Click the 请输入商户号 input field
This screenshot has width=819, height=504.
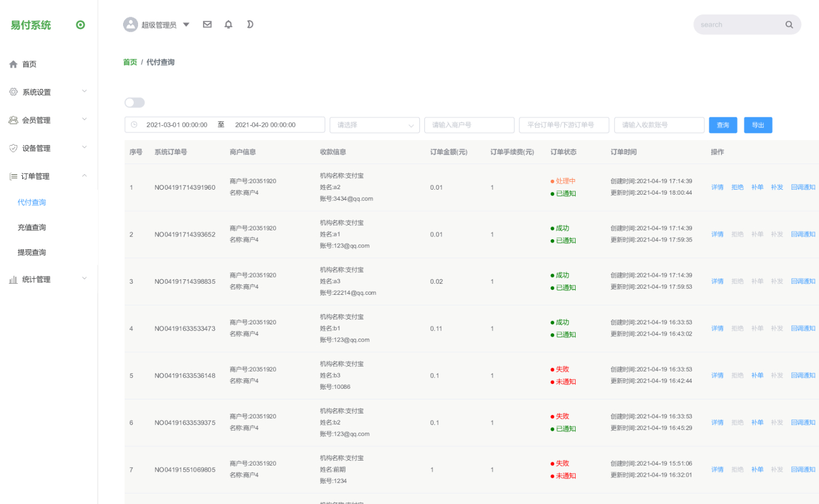[x=469, y=125]
